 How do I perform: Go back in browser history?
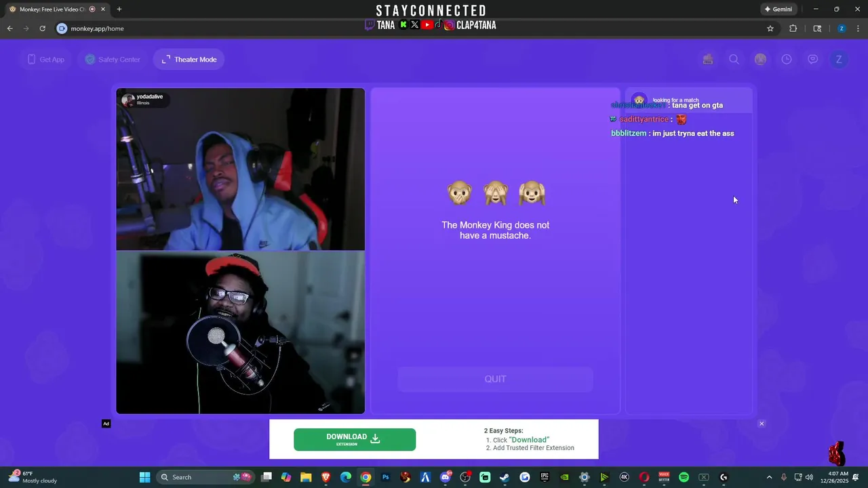pyautogui.click(x=10, y=28)
